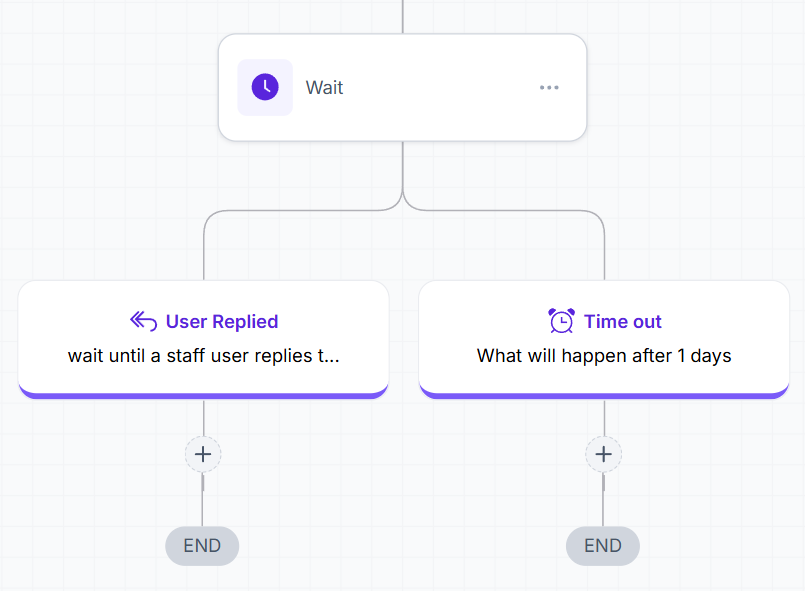Click the alarm clock icon beside Time out
805x591 pixels.
pyautogui.click(x=562, y=321)
